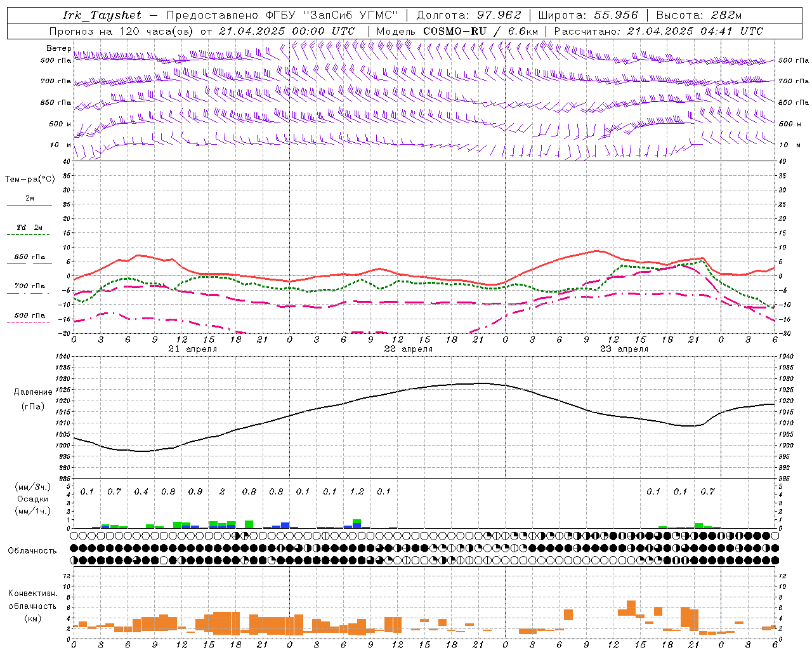The height and width of the screenshot is (650, 812).
Task: Click the 3-hour precipitation value '0.9'
Action: tap(195, 492)
